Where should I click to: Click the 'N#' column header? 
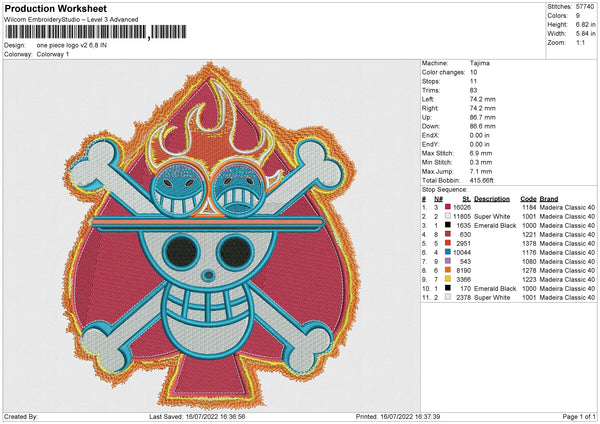click(438, 199)
